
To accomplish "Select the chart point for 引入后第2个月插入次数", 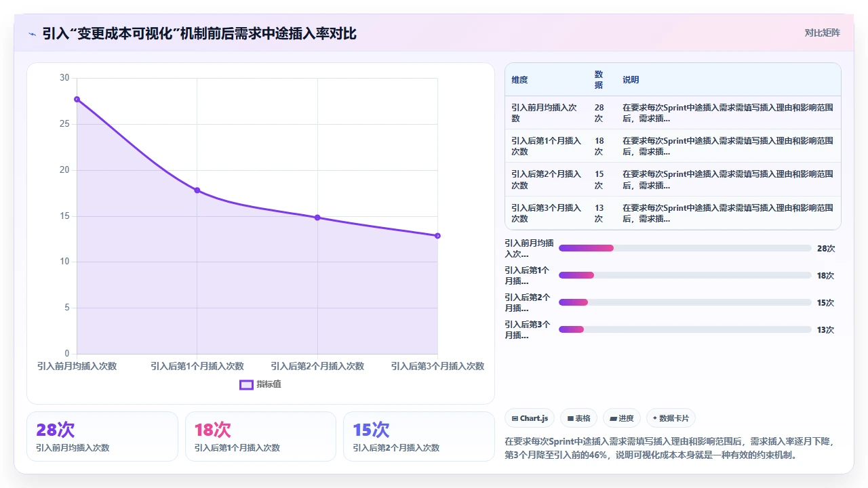I will click(317, 218).
